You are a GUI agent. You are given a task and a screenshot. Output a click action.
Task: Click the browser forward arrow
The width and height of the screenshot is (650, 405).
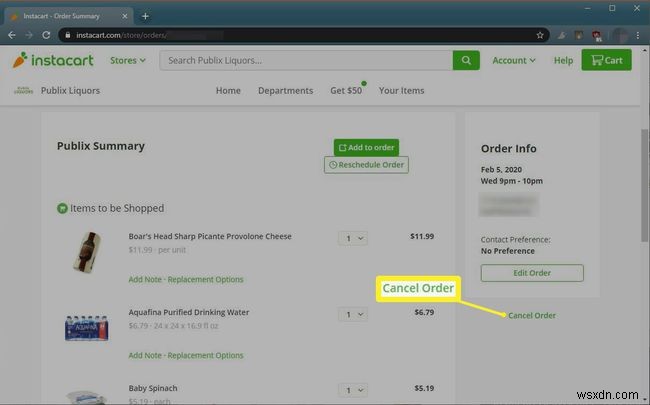pos(29,35)
